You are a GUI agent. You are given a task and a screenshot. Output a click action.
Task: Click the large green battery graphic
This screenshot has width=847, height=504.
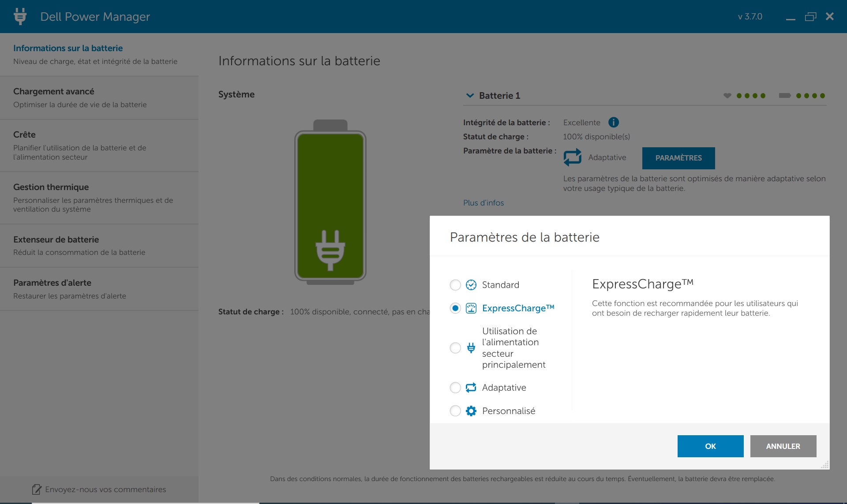coord(330,202)
